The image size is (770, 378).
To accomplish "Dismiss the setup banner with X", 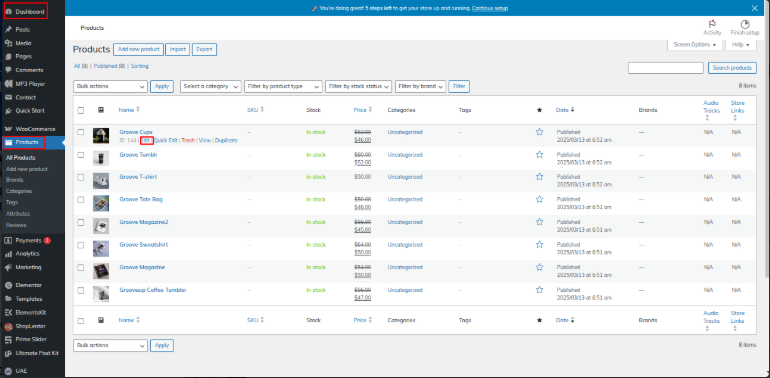I will tap(755, 8).
